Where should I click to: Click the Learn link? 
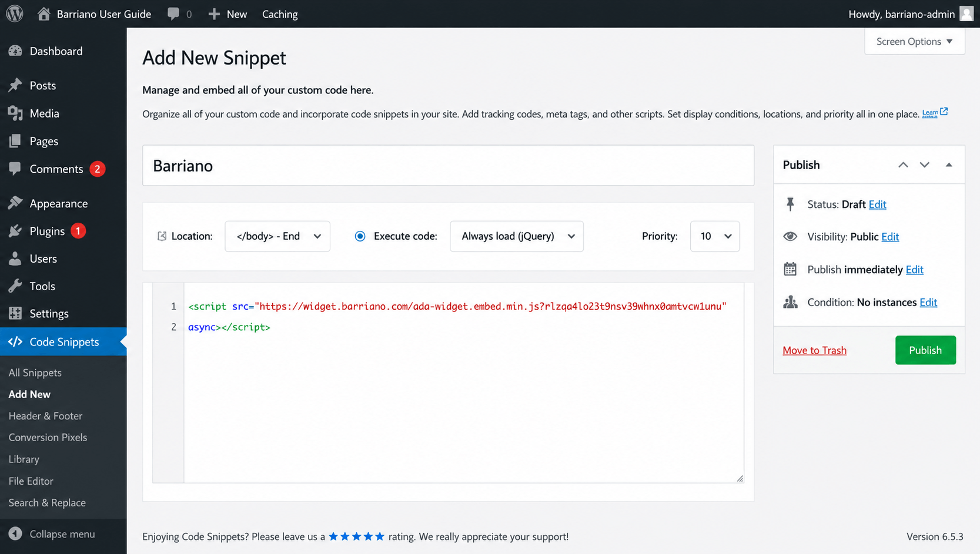point(929,113)
